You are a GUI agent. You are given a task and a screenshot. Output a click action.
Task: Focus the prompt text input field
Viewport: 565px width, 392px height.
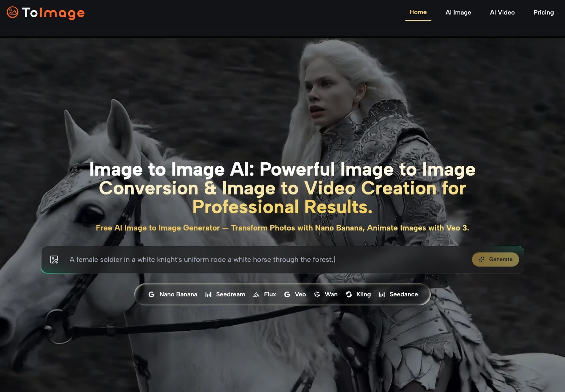point(267,260)
